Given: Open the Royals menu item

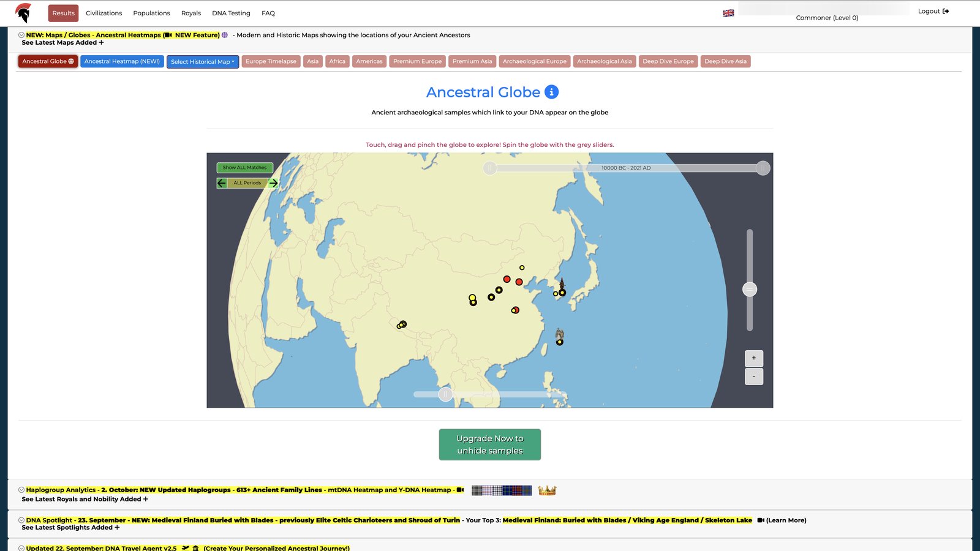Looking at the screenshot, I should point(191,13).
